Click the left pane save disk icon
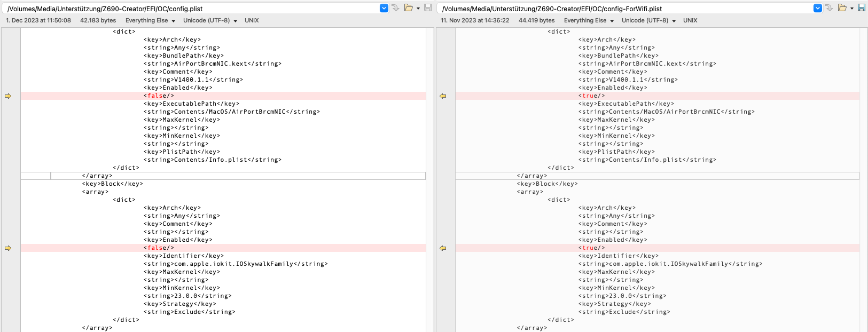Screen dimensions: 868x332 pyautogui.click(x=428, y=8)
